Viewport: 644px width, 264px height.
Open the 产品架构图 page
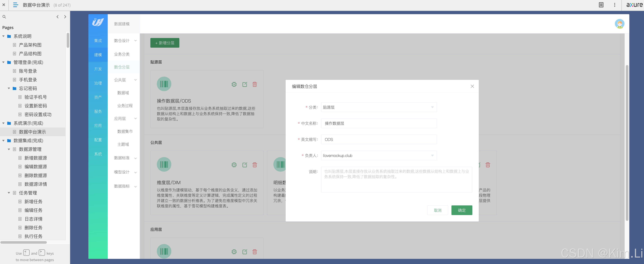(x=30, y=45)
